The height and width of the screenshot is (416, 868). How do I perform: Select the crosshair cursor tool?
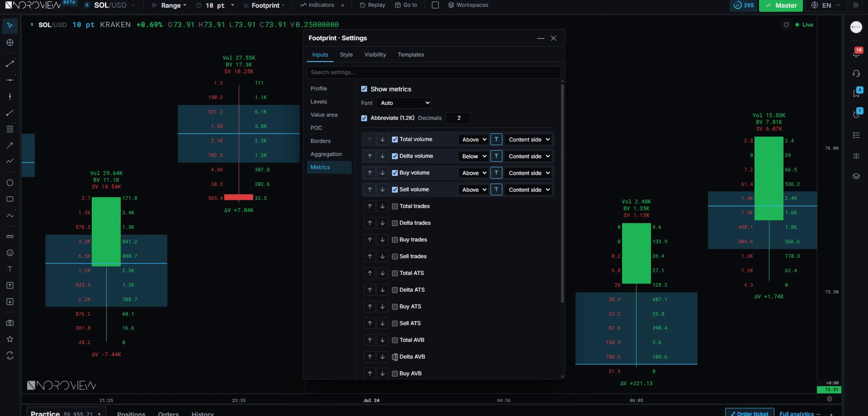pyautogui.click(x=10, y=43)
